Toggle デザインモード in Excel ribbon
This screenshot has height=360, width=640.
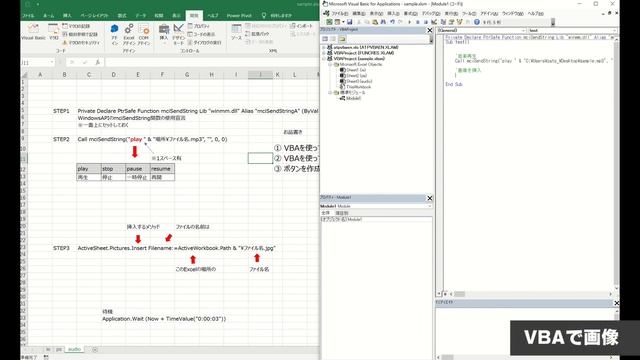coord(178,34)
